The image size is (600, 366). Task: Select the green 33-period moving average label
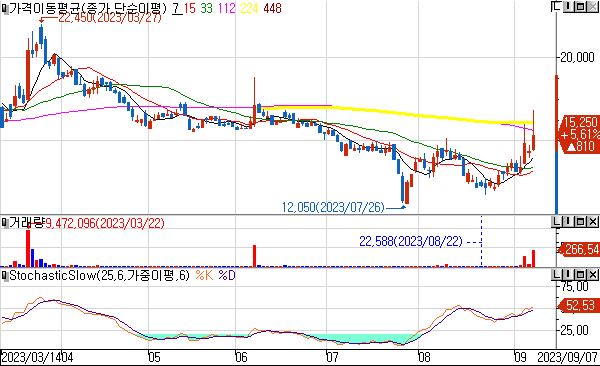(x=206, y=8)
